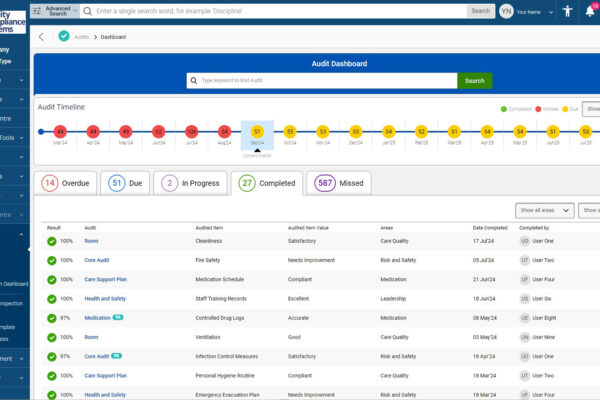Go back using the breadcrumb arrow
Screen dimensions: 600x400
point(41,37)
